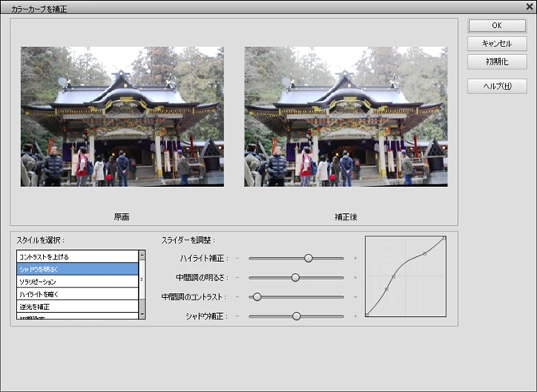Select コントラストを上げる style
The width and height of the screenshot is (537, 392).
tap(78, 256)
